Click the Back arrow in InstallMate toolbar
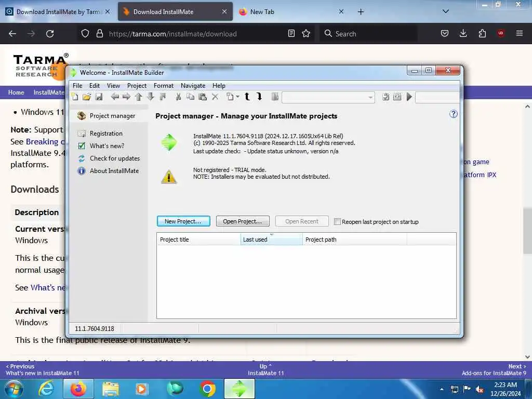This screenshot has height=399, width=532. click(x=115, y=97)
